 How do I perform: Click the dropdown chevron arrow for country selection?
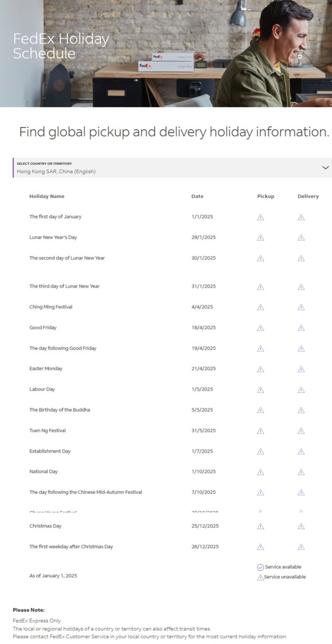(325, 167)
